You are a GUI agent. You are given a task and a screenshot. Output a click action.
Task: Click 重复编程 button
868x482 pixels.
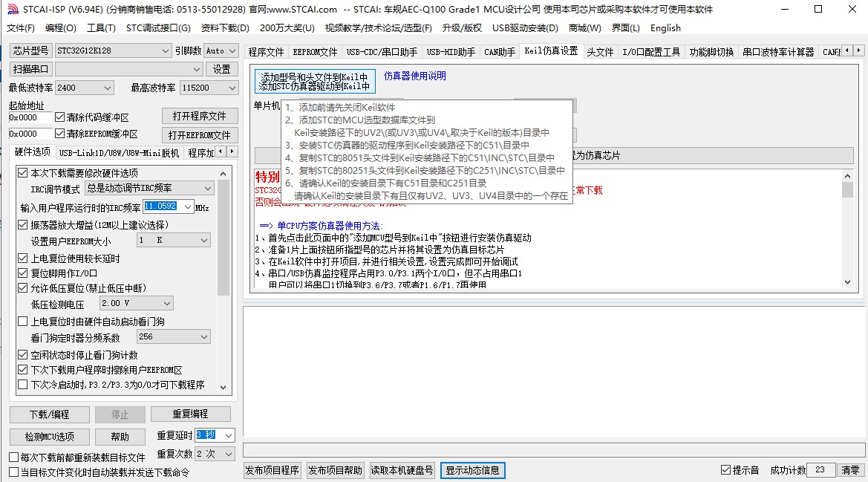(190, 414)
